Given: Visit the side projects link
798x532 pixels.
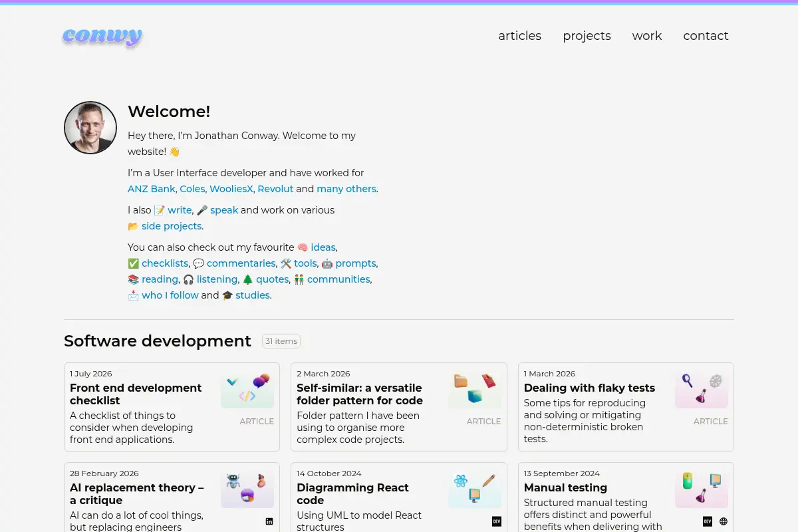Looking at the screenshot, I should (x=172, y=226).
